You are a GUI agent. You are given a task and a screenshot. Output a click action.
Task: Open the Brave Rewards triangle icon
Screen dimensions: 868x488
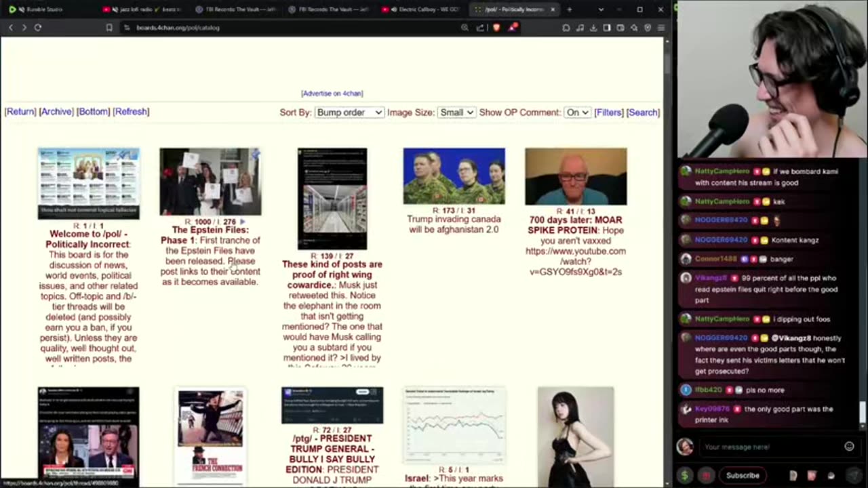pyautogui.click(x=514, y=28)
